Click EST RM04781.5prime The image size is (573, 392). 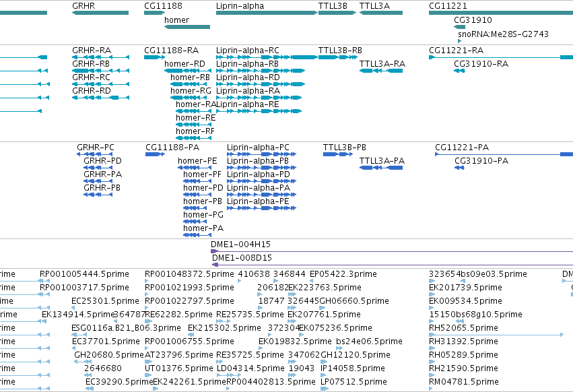click(x=464, y=382)
